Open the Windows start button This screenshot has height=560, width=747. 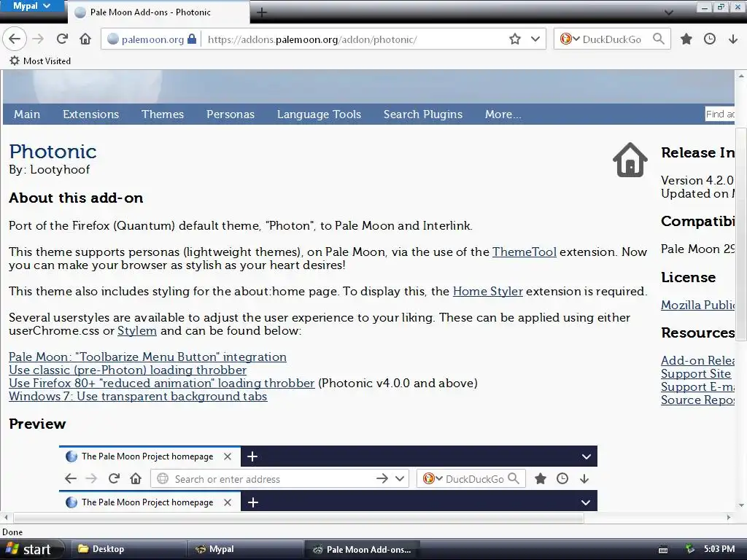click(x=31, y=550)
